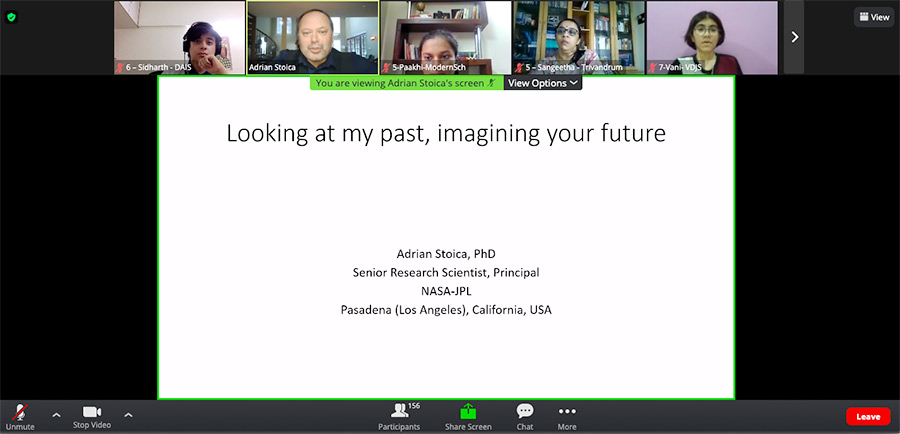This screenshot has height=434, width=900.
Task: Select Adrian Stoica's video thumbnail
Action: (x=312, y=37)
